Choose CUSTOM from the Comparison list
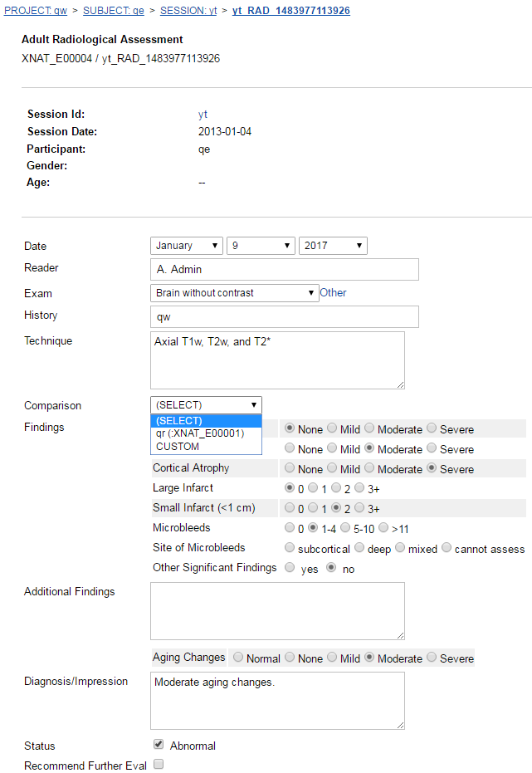The width and height of the screenshot is (532, 773). pyautogui.click(x=178, y=447)
